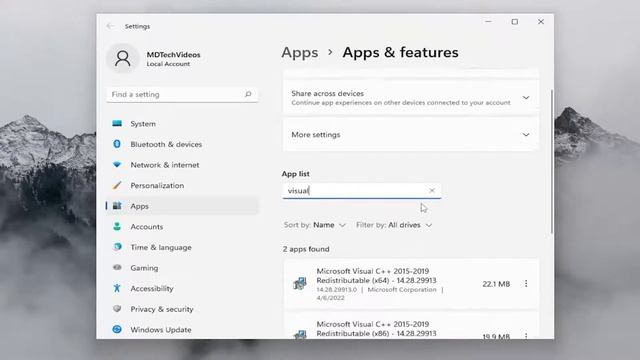Select the System monitor icon

(x=117, y=123)
